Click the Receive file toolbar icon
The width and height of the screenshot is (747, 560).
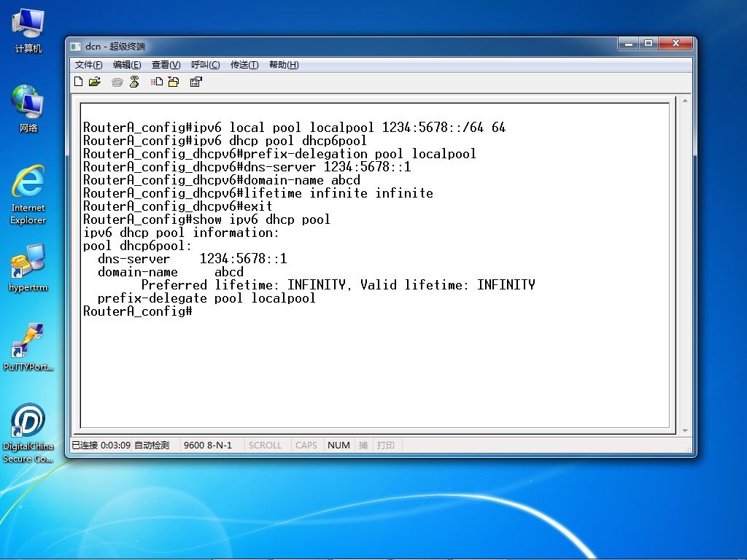tap(174, 82)
